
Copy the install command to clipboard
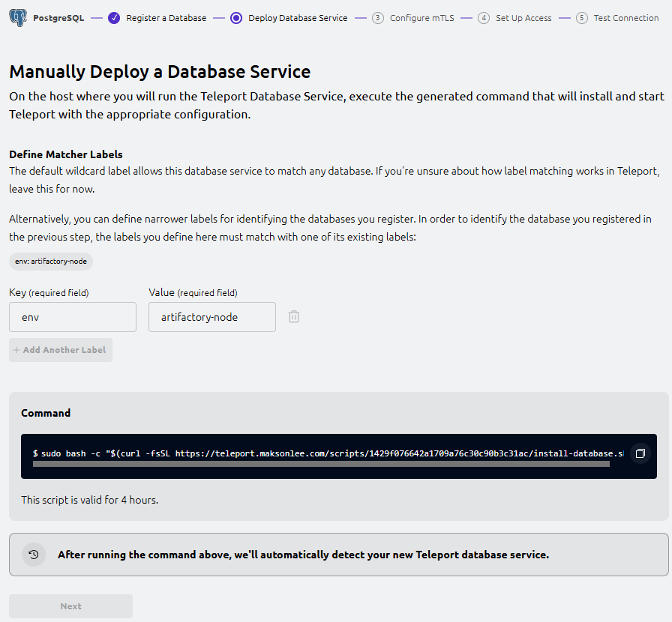[640, 453]
